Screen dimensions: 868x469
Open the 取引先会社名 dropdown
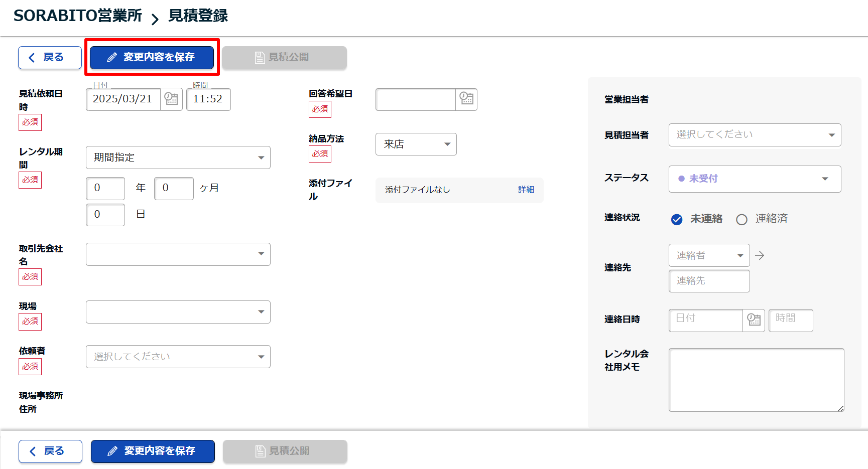point(178,254)
